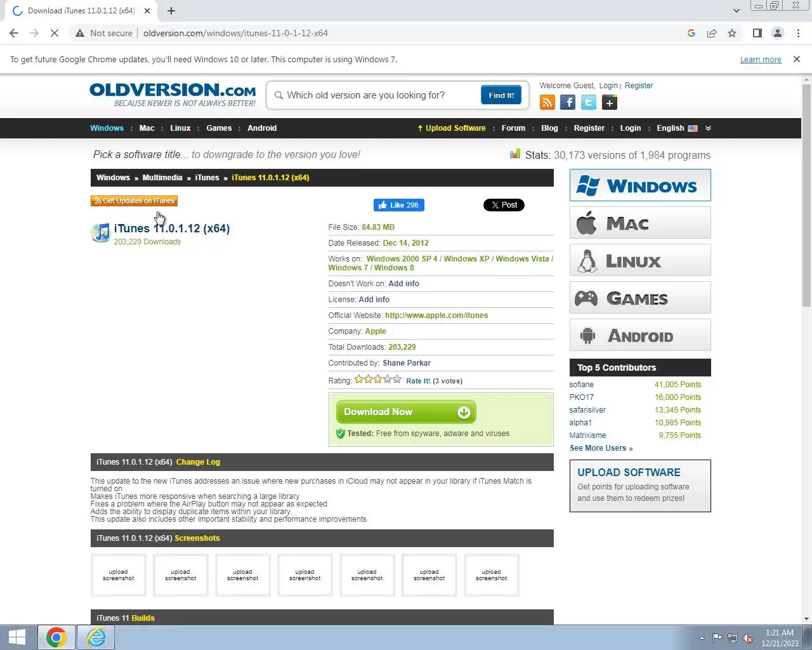Click the double chevron beside English

click(708, 128)
